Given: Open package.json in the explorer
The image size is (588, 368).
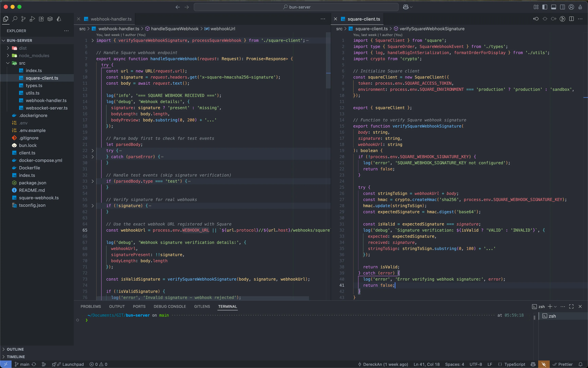Looking at the screenshot, I should click(x=37, y=182).
